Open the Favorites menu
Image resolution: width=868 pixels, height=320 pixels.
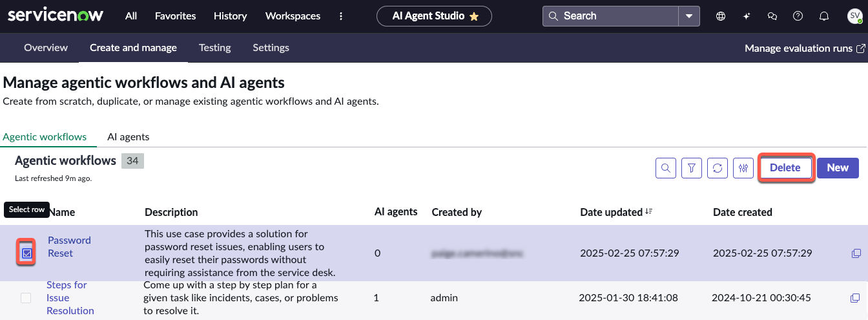(176, 16)
